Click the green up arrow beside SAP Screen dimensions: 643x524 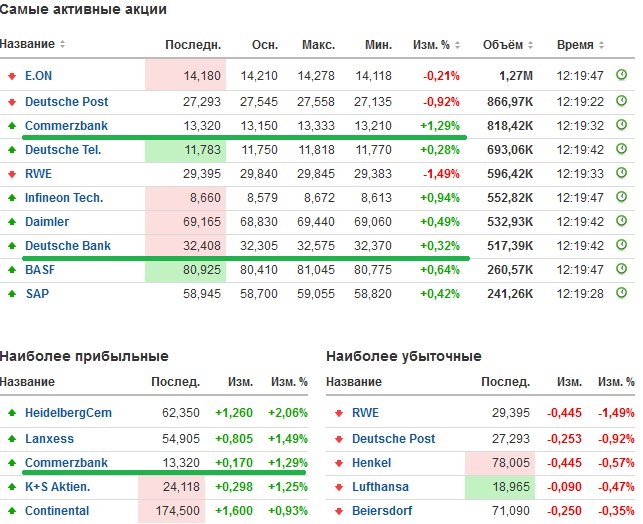11,294
